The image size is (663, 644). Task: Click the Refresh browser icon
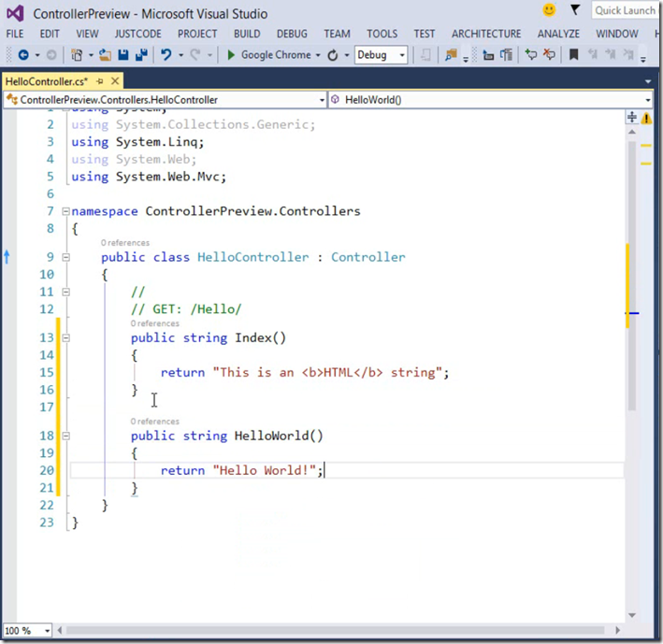pos(333,55)
